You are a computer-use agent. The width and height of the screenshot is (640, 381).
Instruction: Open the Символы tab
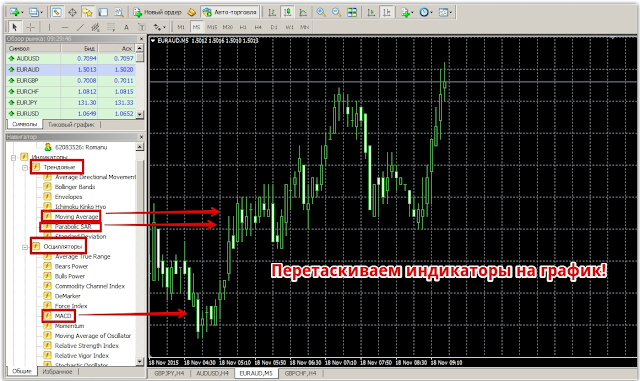24,124
